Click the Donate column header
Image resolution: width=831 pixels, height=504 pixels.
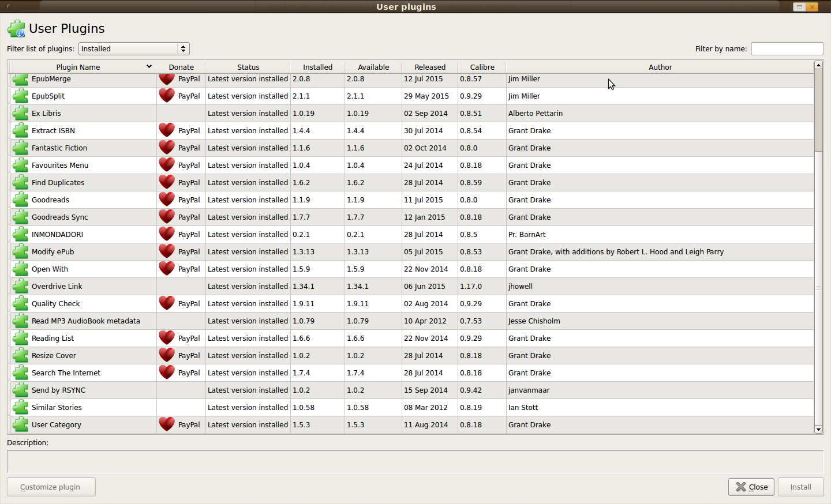pyautogui.click(x=181, y=67)
